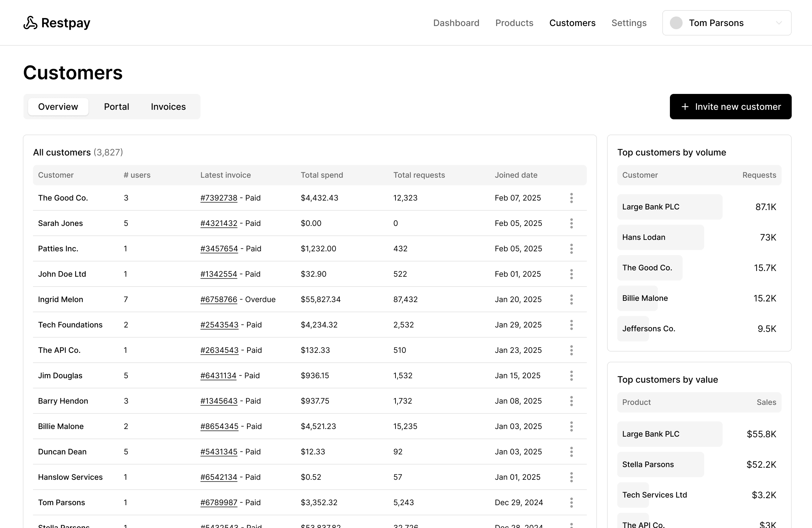The height and width of the screenshot is (528, 812).
Task: Click the $52.2K sales value
Action: tap(761, 465)
